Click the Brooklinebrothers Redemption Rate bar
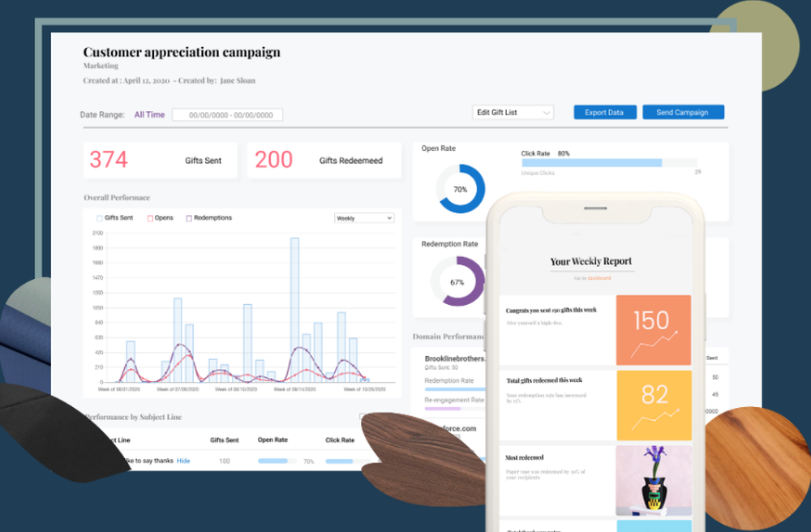Image resolution: width=811 pixels, height=532 pixels. point(455,388)
